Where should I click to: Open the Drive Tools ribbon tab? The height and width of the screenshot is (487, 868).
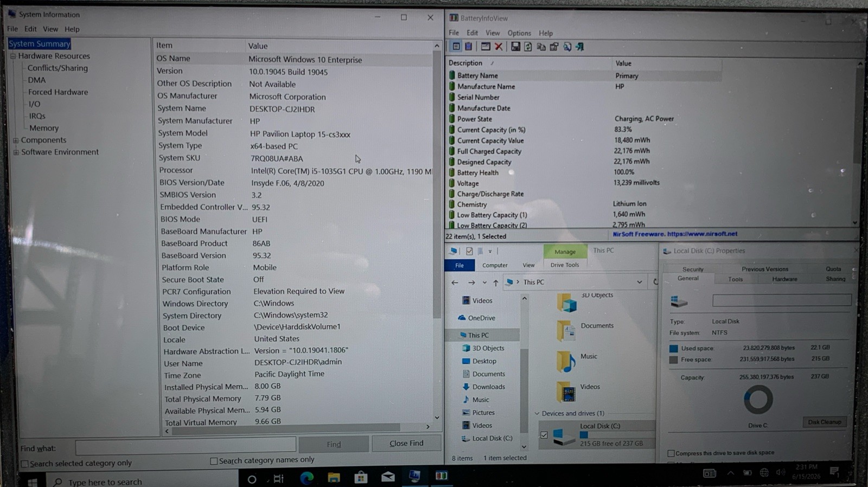[565, 265]
